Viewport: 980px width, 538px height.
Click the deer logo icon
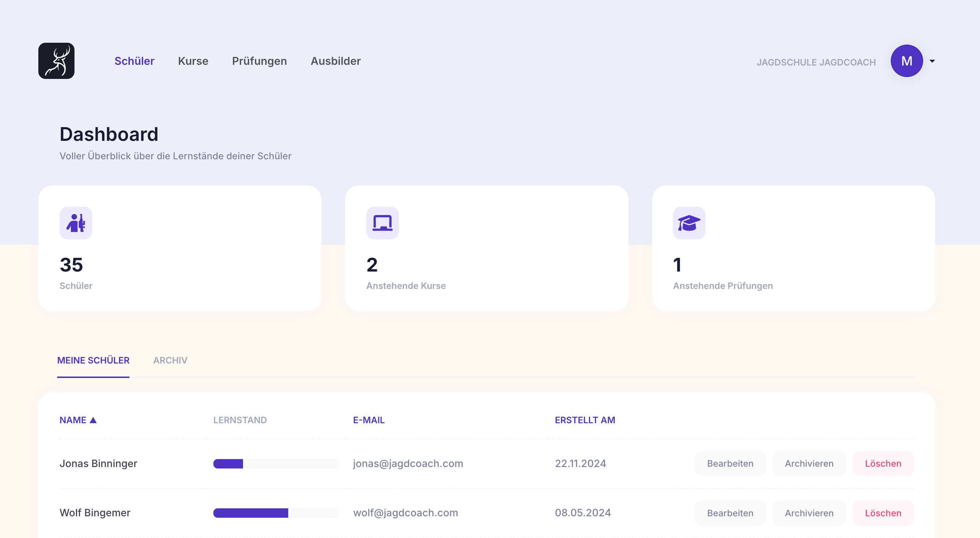pos(56,61)
